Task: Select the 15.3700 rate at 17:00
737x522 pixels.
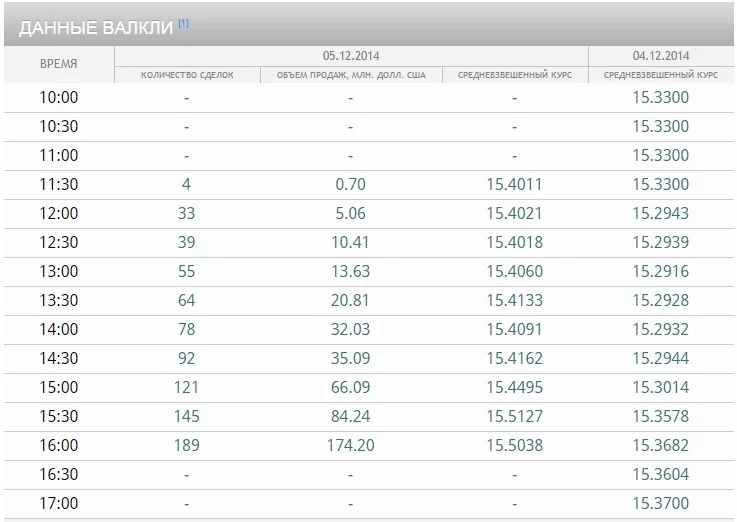Action: tap(660, 503)
